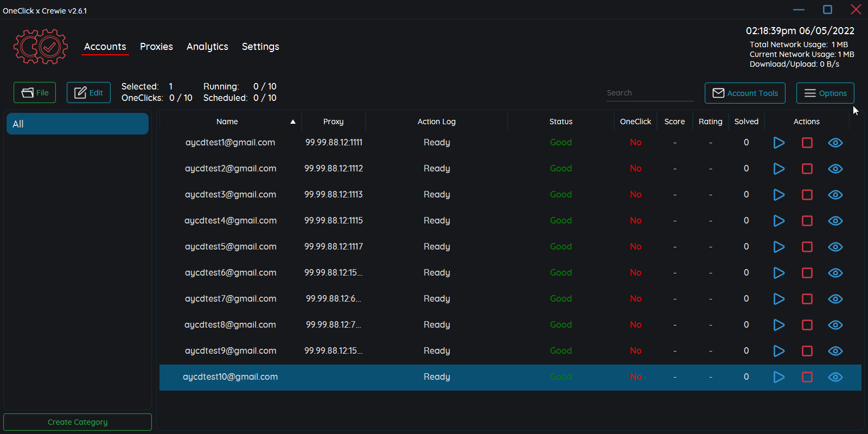The width and height of the screenshot is (868, 434).
Task: Click Create Category button
Action: point(78,422)
